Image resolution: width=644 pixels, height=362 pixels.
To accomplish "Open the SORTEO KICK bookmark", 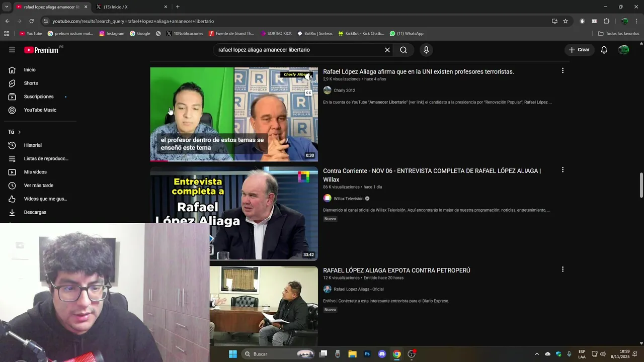I will 276,34.
